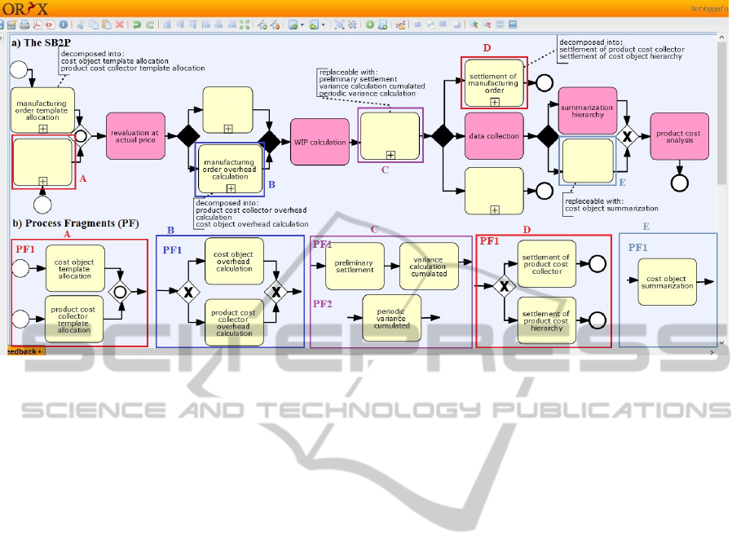
Task: Click the blue Info icon
Action: (x=64, y=25)
